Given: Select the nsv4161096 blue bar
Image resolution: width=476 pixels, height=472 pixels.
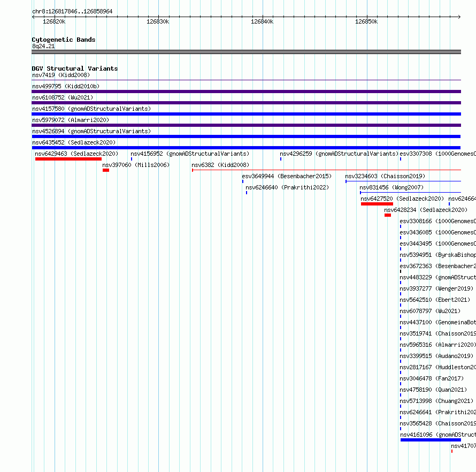Looking at the screenshot, I should click(431, 440).
